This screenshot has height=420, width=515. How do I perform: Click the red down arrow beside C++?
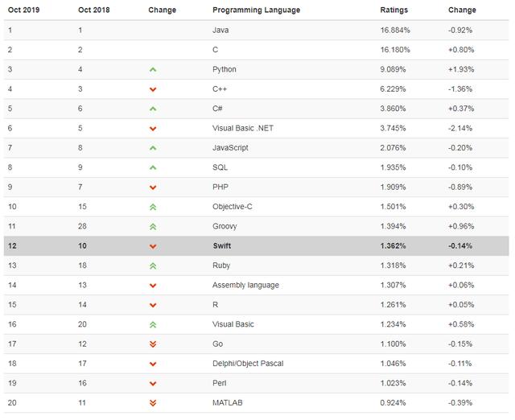[153, 89]
